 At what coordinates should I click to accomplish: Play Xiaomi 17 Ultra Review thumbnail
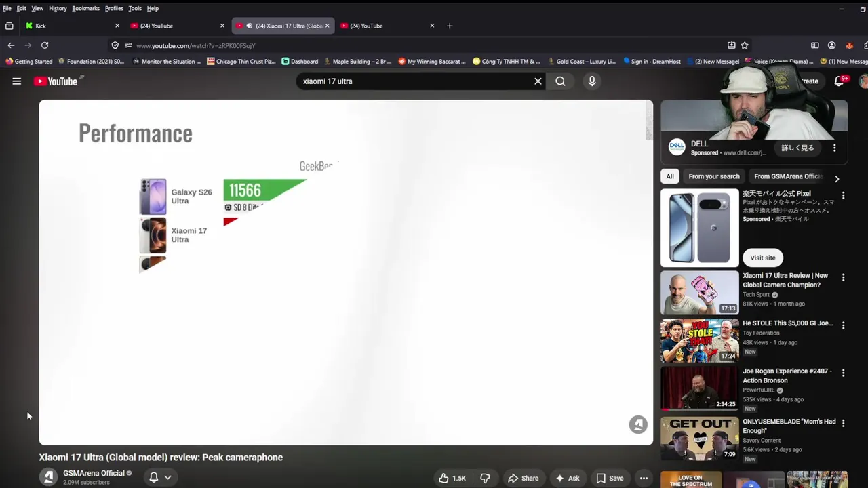pos(700,293)
